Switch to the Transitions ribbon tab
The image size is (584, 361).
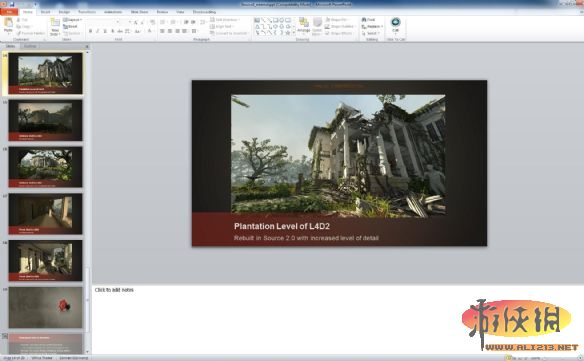[87, 12]
